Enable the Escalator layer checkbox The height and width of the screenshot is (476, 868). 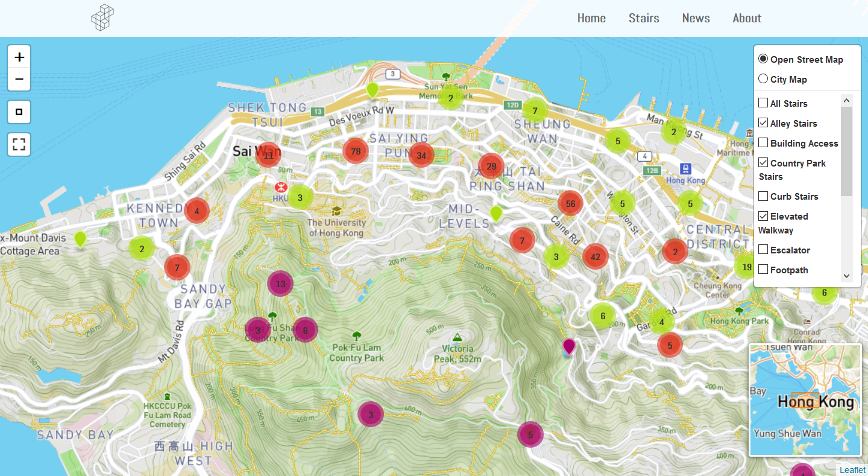coord(763,250)
